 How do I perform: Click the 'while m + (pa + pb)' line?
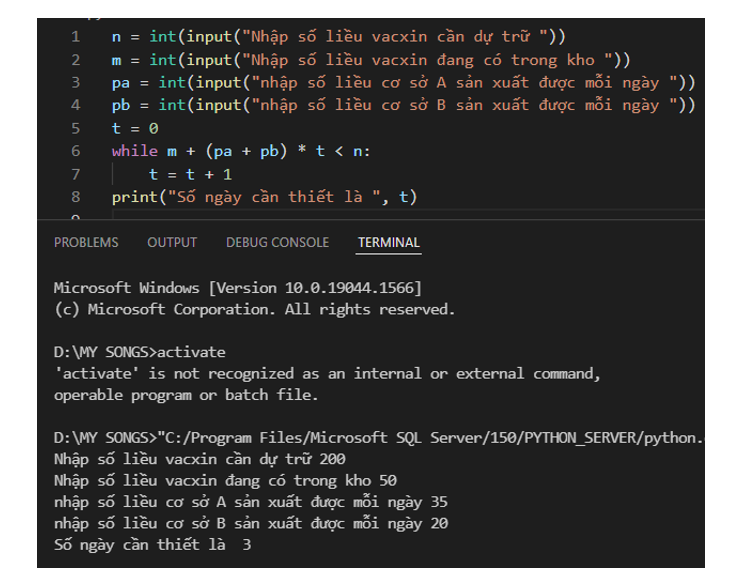241,151
